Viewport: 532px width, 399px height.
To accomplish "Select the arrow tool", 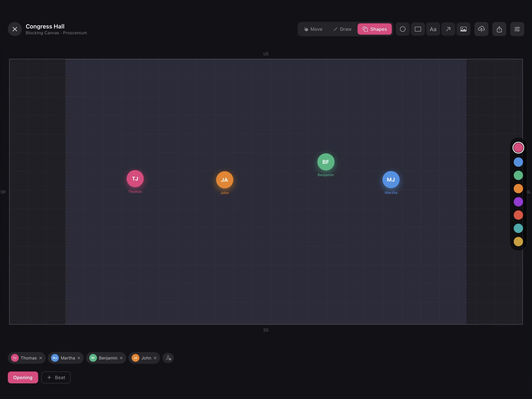I will click(x=448, y=29).
